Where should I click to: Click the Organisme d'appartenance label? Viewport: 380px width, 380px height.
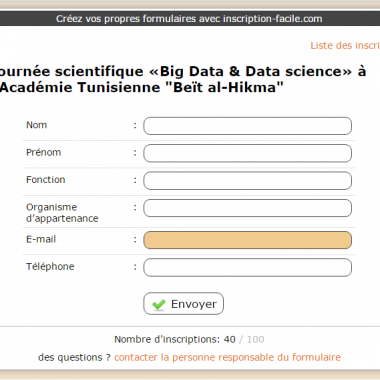click(62, 213)
